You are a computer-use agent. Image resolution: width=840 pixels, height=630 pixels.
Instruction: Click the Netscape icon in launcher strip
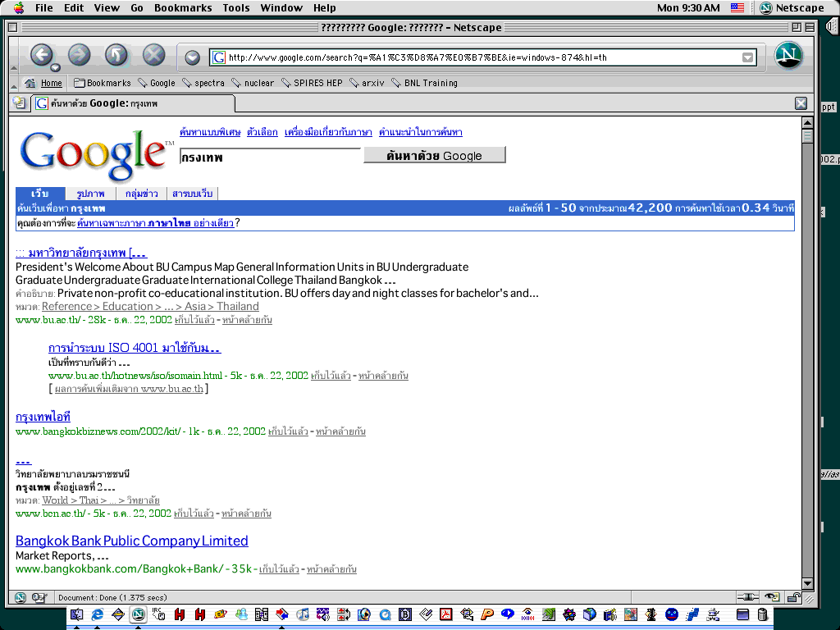pyautogui.click(x=138, y=614)
